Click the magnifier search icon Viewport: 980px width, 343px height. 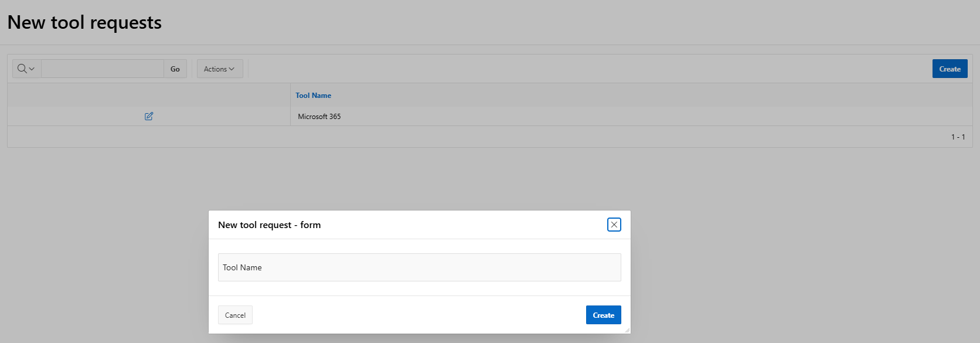[22, 69]
